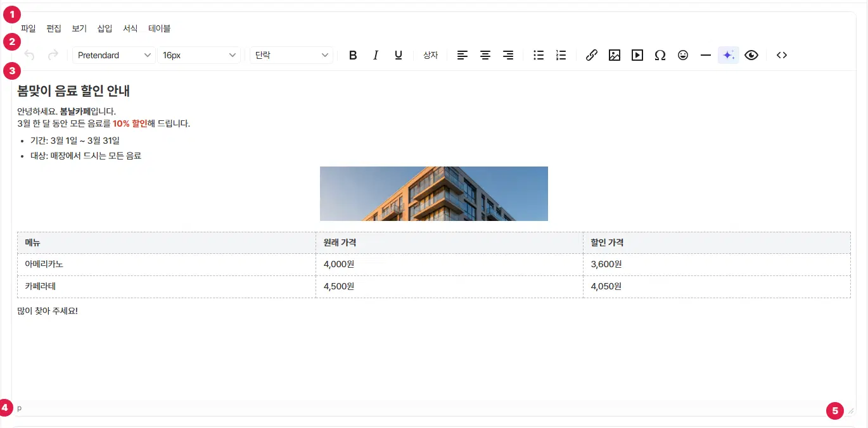Open the emoji picker
Image resolution: width=868 pixels, height=428 pixels.
(683, 55)
